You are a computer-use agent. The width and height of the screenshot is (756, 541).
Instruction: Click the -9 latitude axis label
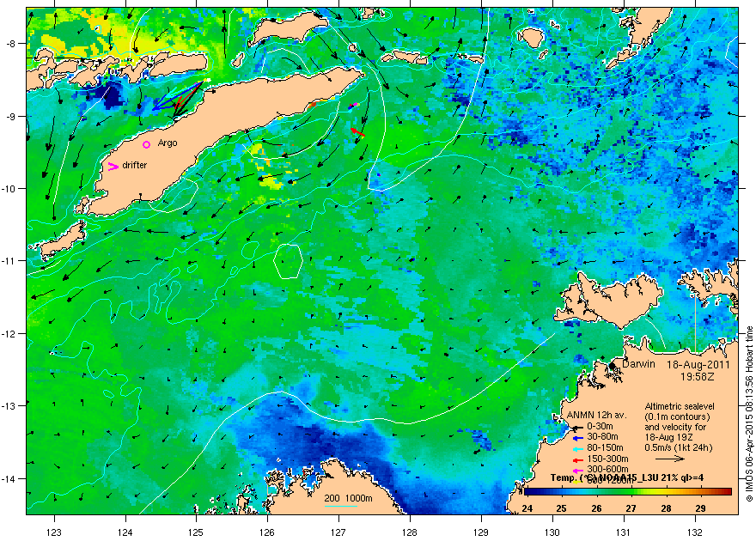pos(10,116)
